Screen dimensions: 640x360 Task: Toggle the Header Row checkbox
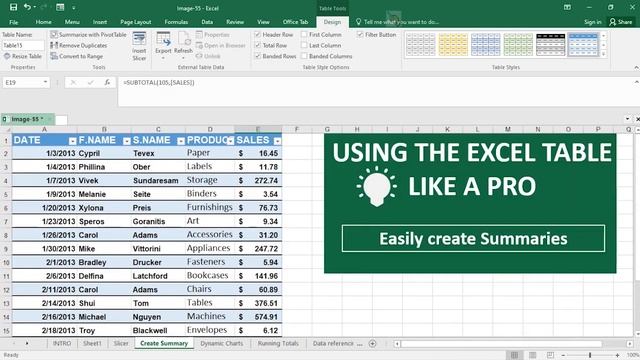pyautogui.click(x=258, y=35)
